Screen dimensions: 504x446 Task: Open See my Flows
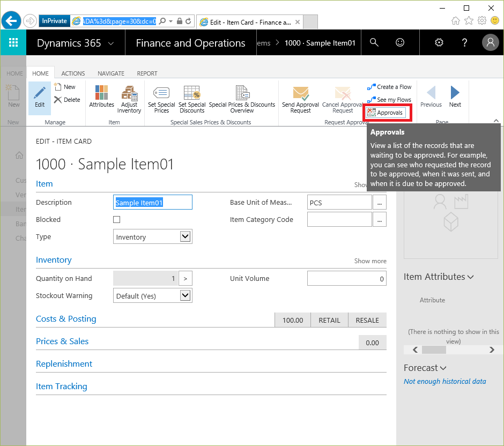click(389, 100)
